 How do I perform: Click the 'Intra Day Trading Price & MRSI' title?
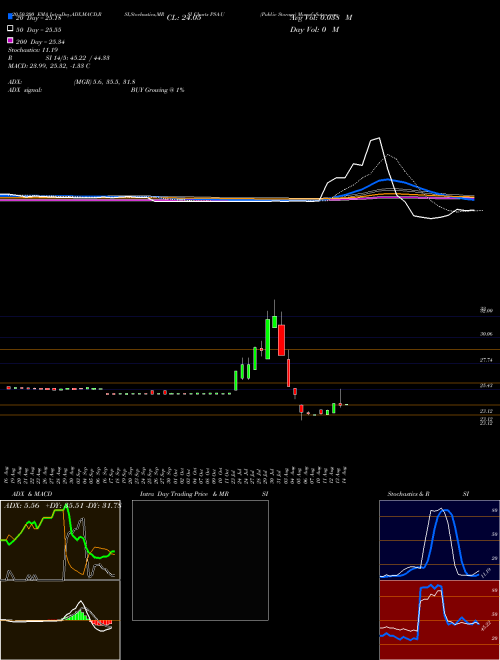204,494
